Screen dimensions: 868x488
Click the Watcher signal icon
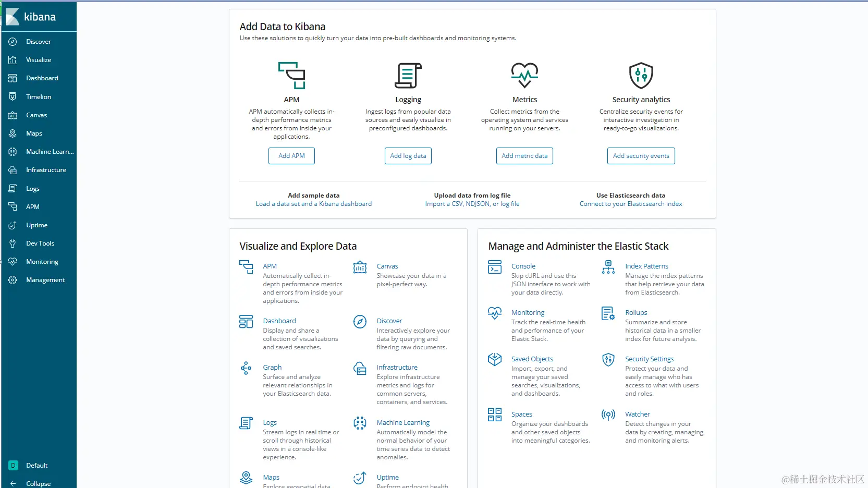[x=608, y=415]
